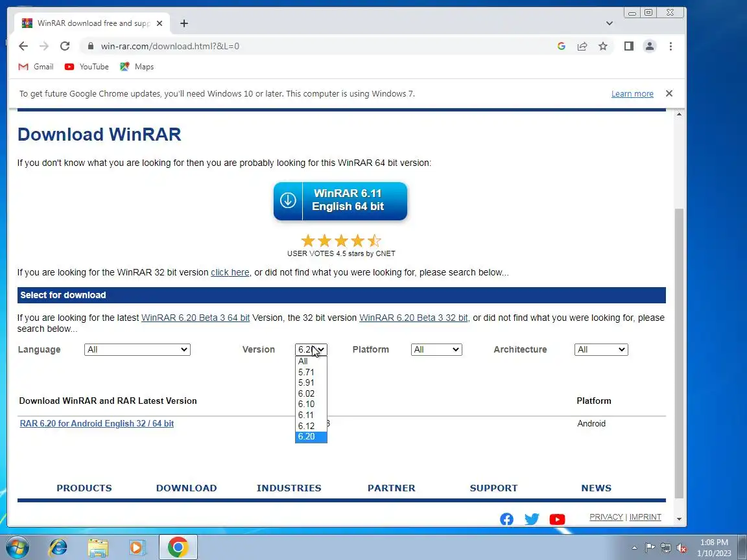Collapse the Version dropdown
747x560 pixels.
click(311, 349)
